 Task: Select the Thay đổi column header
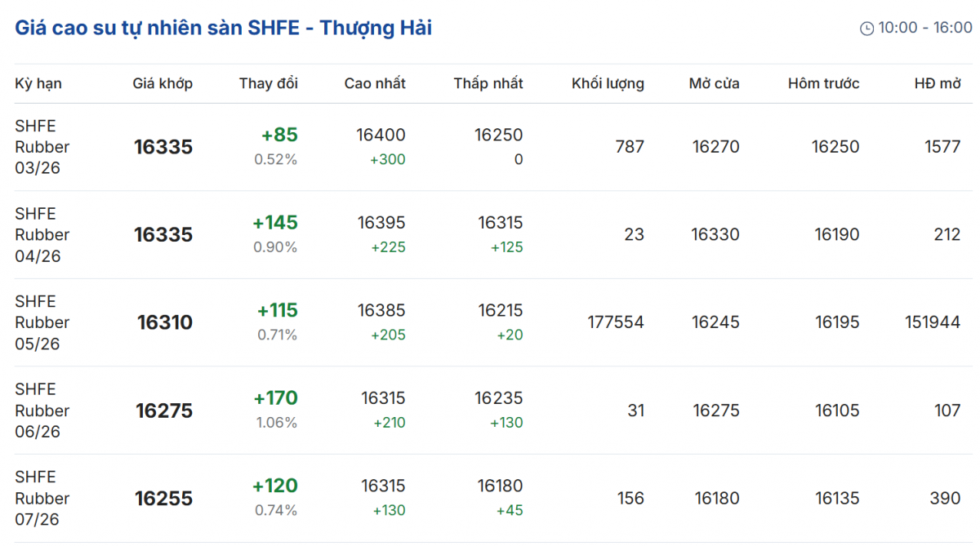268,83
